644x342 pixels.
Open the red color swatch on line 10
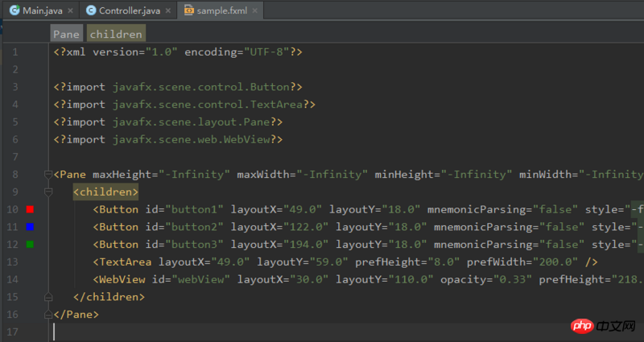tap(30, 210)
